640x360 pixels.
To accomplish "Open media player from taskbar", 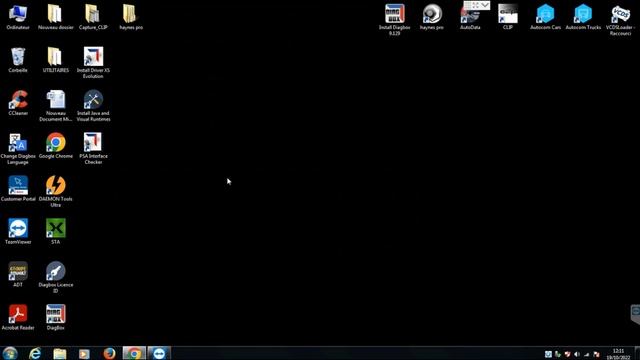I will (x=84, y=353).
